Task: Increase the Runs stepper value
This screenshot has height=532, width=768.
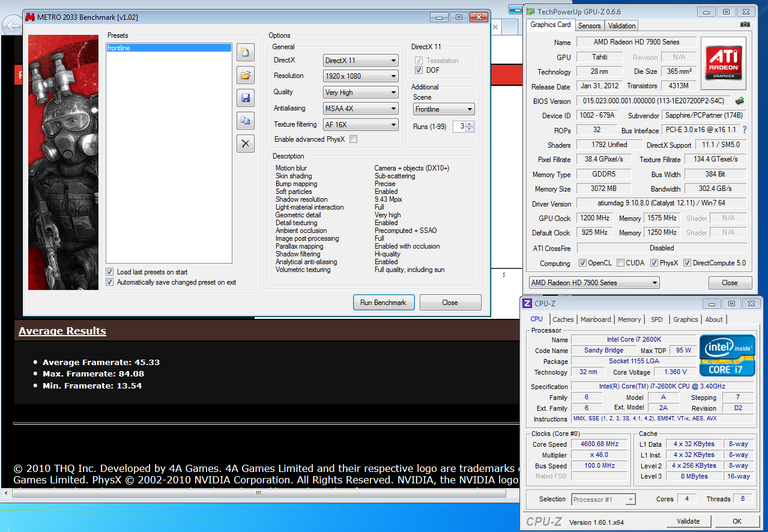Action: pos(470,124)
